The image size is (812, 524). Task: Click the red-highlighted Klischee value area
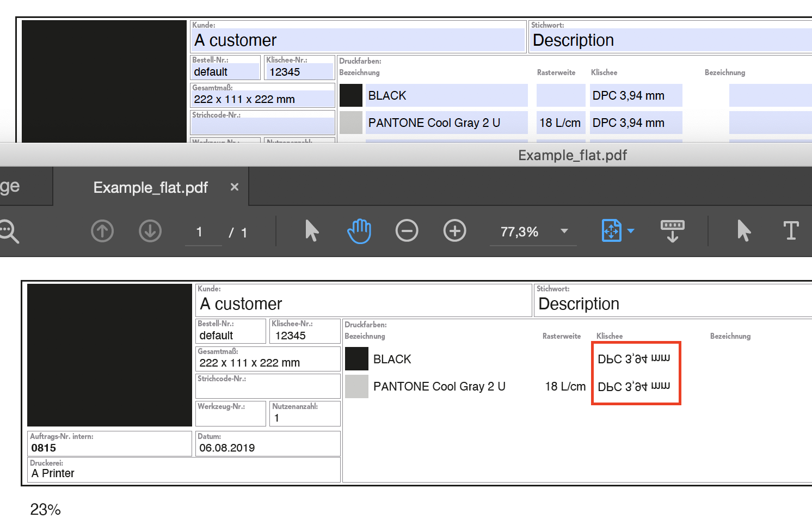(x=636, y=373)
